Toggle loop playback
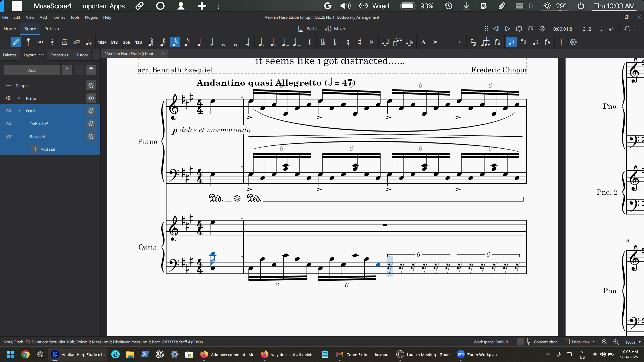The image size is (644, 362). [x=519, y=29]
